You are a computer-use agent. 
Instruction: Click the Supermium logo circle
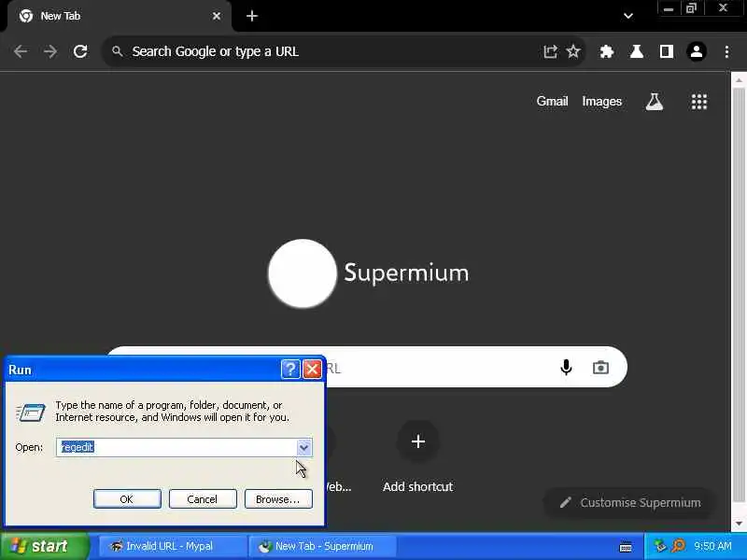click(303, 273)
